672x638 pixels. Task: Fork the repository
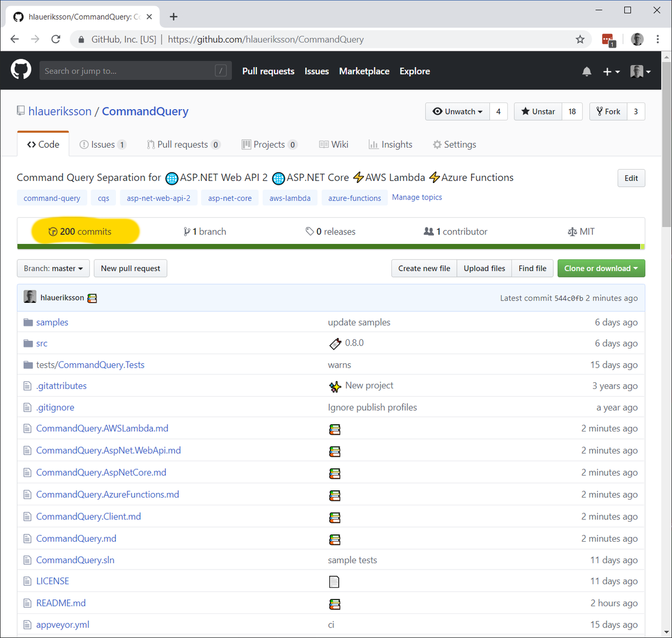[x=608, y=111]
